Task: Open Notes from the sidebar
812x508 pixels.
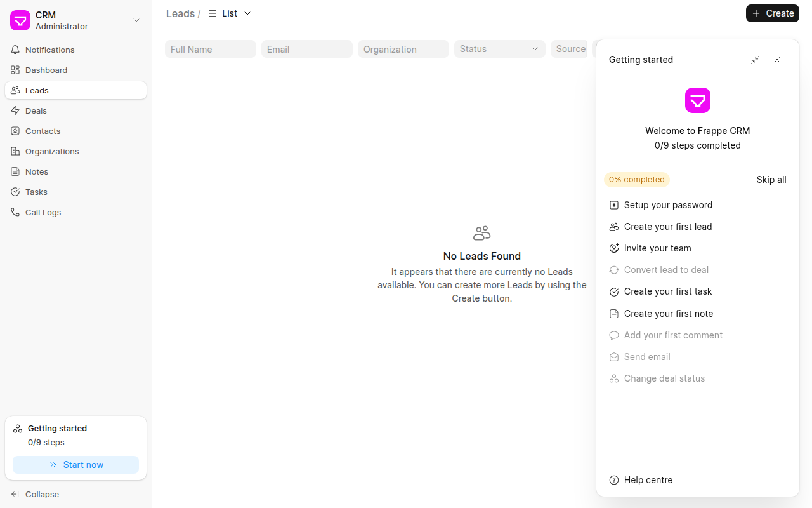Action: pos(75,171)
